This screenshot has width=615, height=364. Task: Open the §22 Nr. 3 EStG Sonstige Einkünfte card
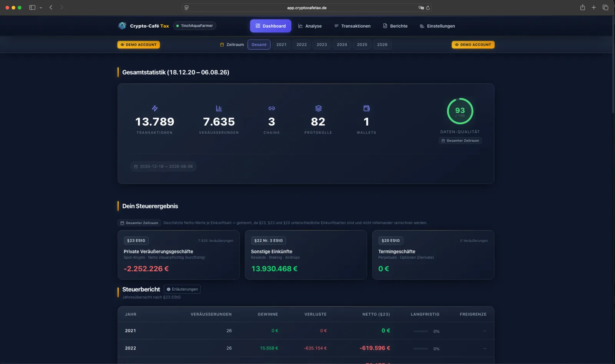pyautogui.click(x=306, y=255)
